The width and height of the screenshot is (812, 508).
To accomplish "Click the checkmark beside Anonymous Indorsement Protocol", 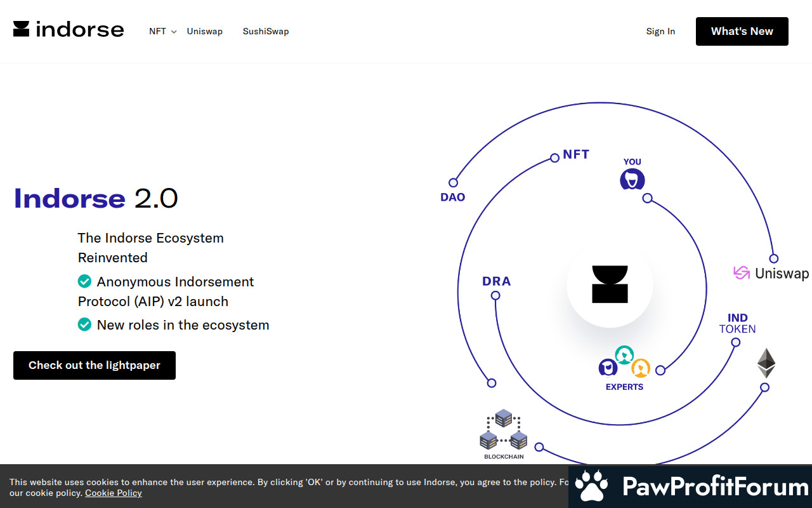I will click(x=84, y=281).
